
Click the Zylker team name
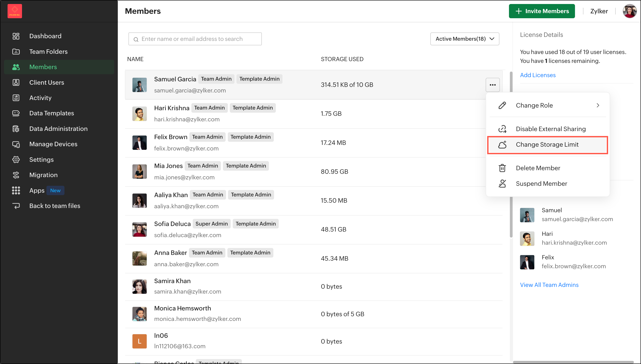tap(599, 11)
